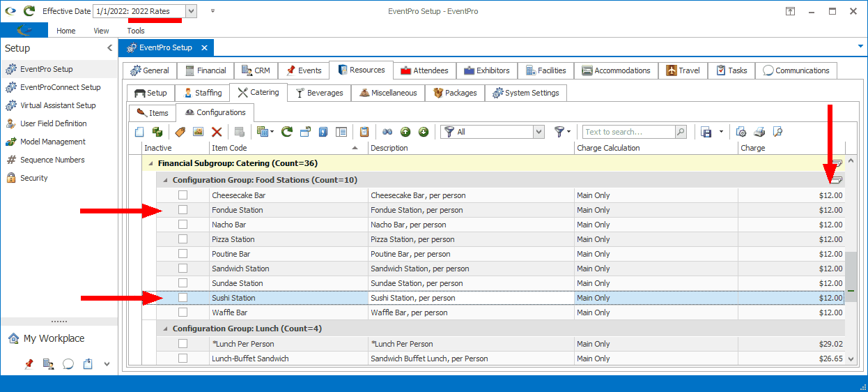Click the clipboard toolbar icon

click(x=364, y=132)
